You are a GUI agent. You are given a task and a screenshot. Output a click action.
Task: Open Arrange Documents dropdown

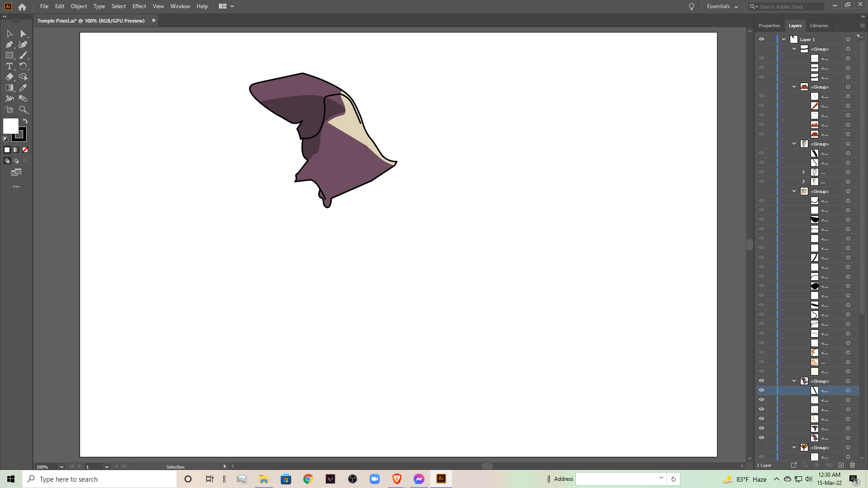point(226,6)
